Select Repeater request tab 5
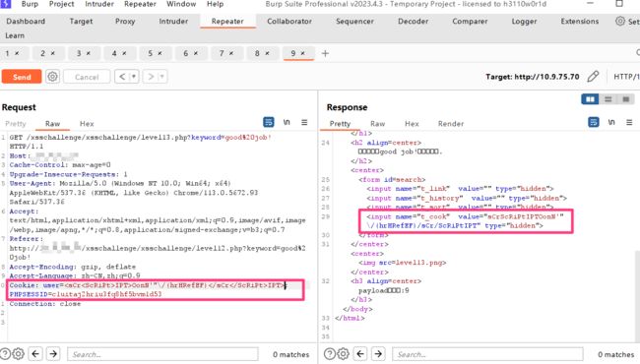 click(151, 53)
